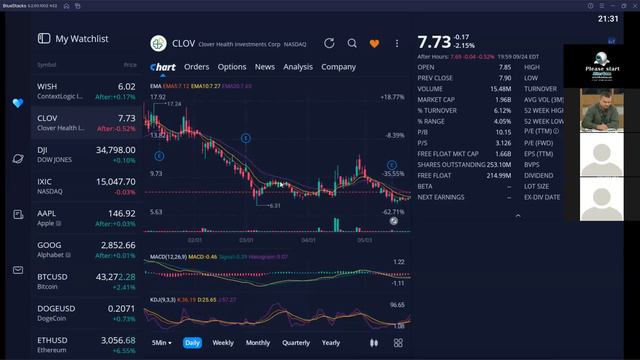Viewport: 640px width, 360px height.
Task: Open the Analysis tab
Action: (x=298, y=67)
